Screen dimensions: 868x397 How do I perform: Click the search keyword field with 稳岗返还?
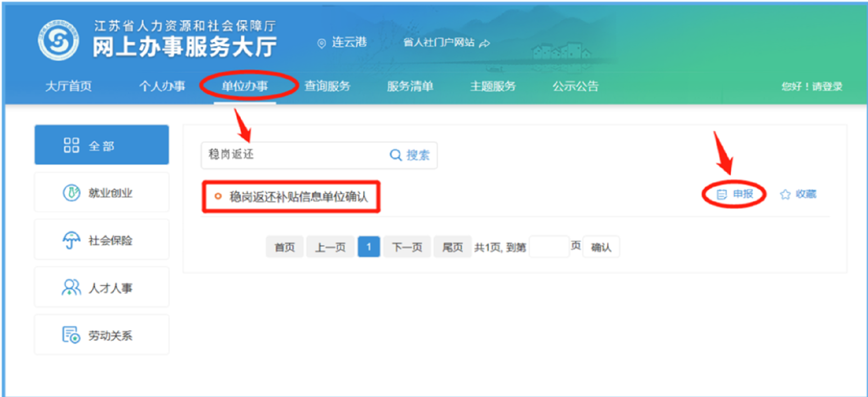tap(294, 155)
